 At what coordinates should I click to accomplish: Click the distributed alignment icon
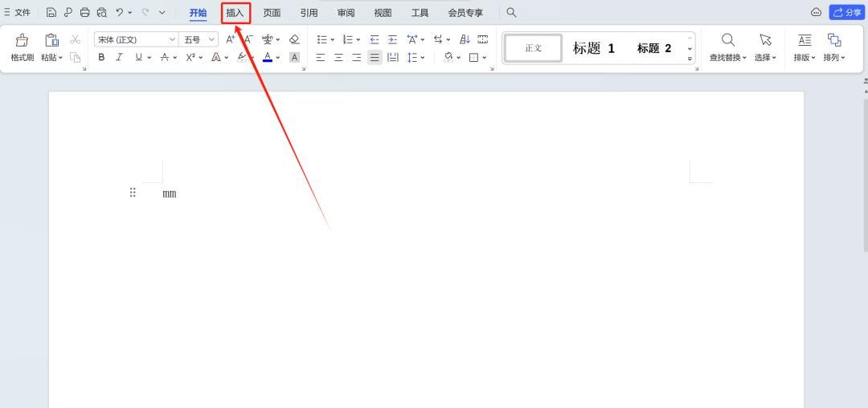tap(392, 57)
